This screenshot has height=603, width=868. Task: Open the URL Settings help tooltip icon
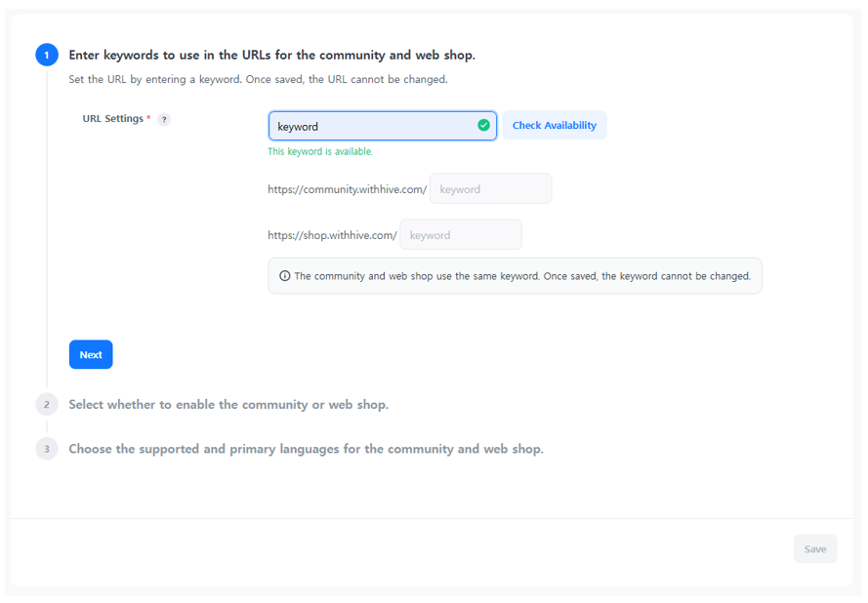point(164,120)
